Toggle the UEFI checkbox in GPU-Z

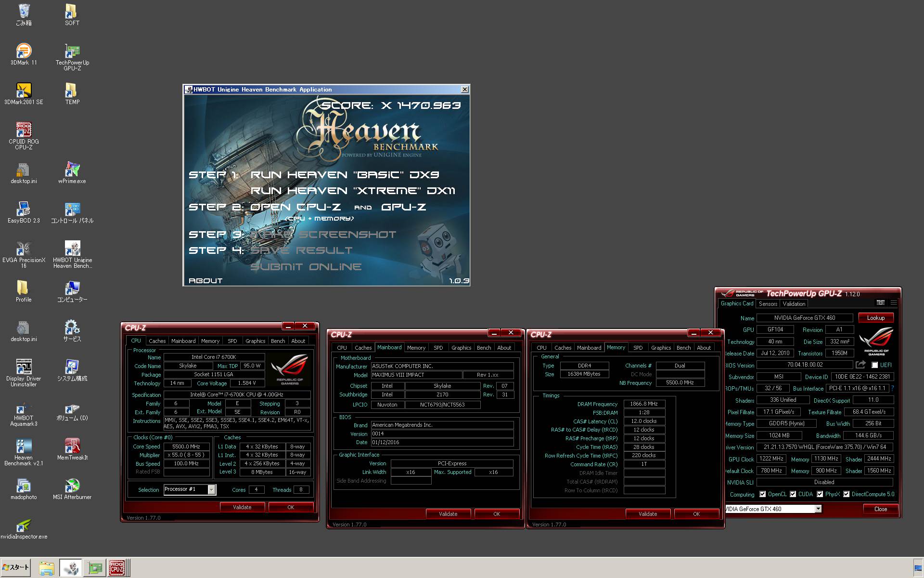(x=874, y=365)
